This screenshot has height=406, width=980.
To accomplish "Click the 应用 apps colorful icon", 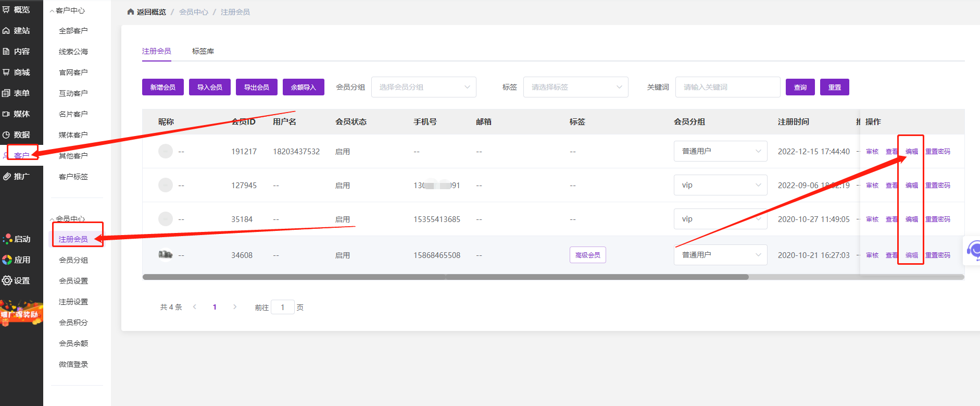I will coord(7,260).
